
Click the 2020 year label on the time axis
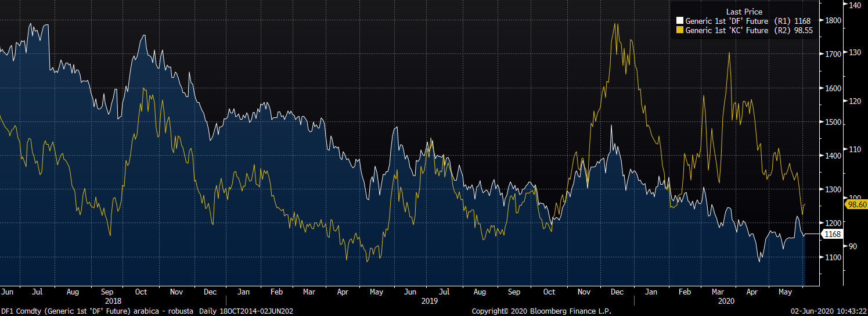[x=726, y=301]
